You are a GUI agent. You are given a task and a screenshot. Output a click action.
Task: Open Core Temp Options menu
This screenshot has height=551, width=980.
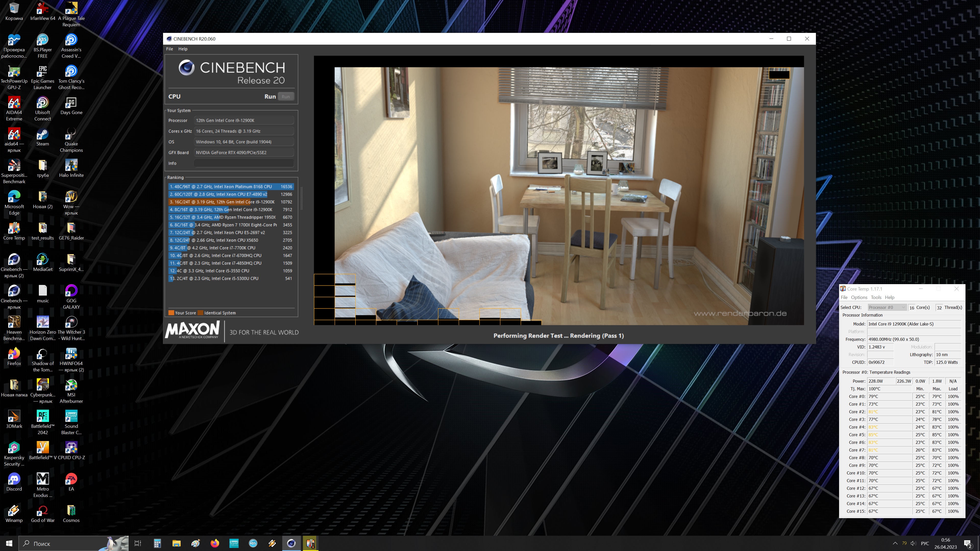click(859, 297)
